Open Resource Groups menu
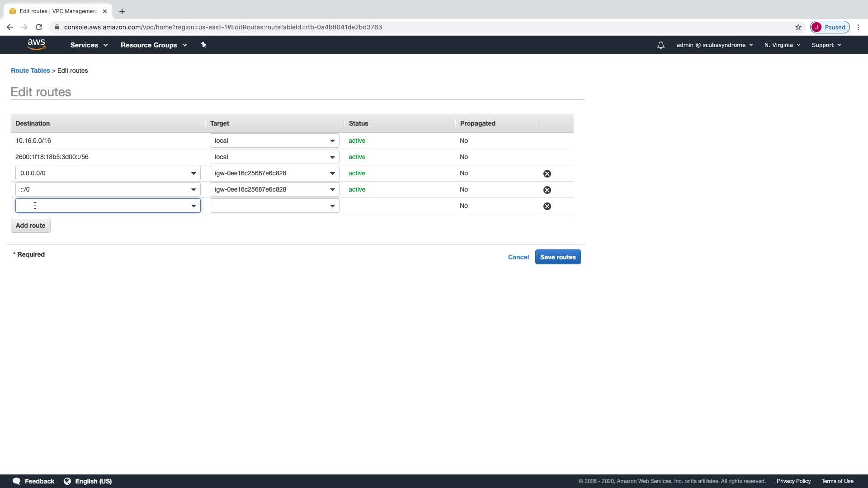Viewport: 868px width, 488px height. [x=153, y=45]
